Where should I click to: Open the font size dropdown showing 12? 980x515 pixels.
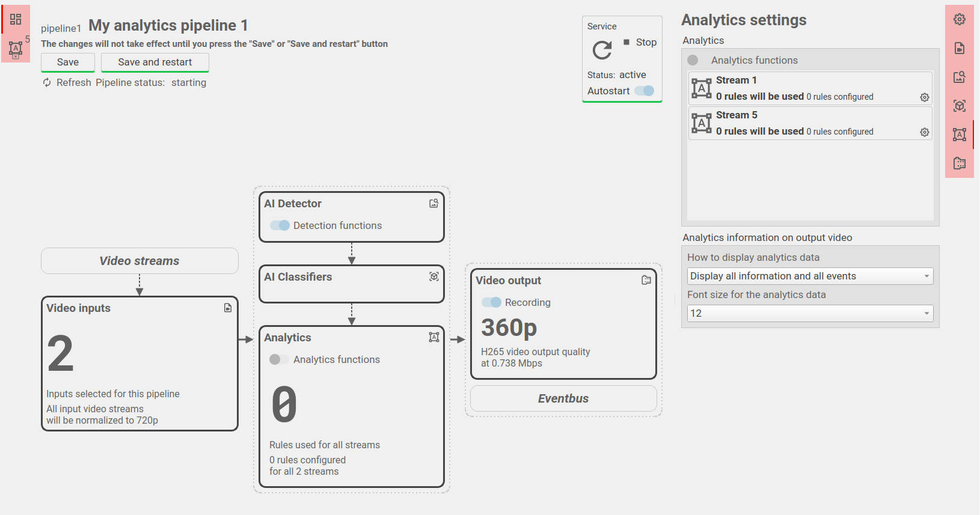(810, 314)
